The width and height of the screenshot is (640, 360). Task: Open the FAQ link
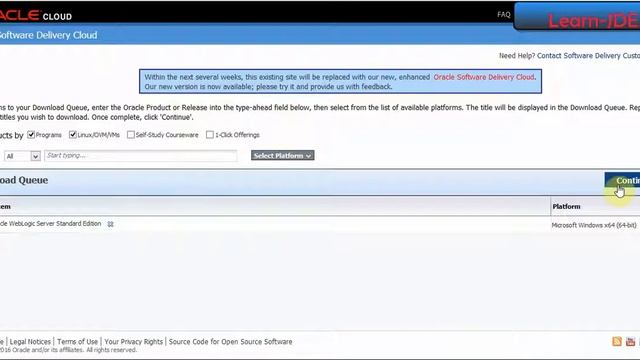[x=504, y=14]
